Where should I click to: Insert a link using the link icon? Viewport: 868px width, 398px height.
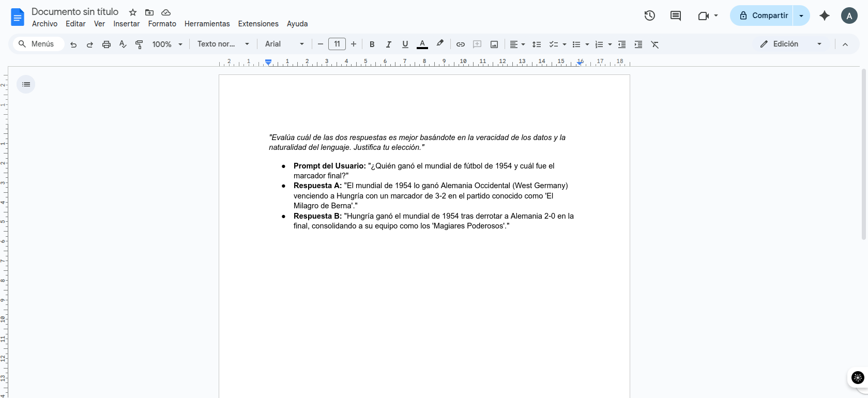460,44
